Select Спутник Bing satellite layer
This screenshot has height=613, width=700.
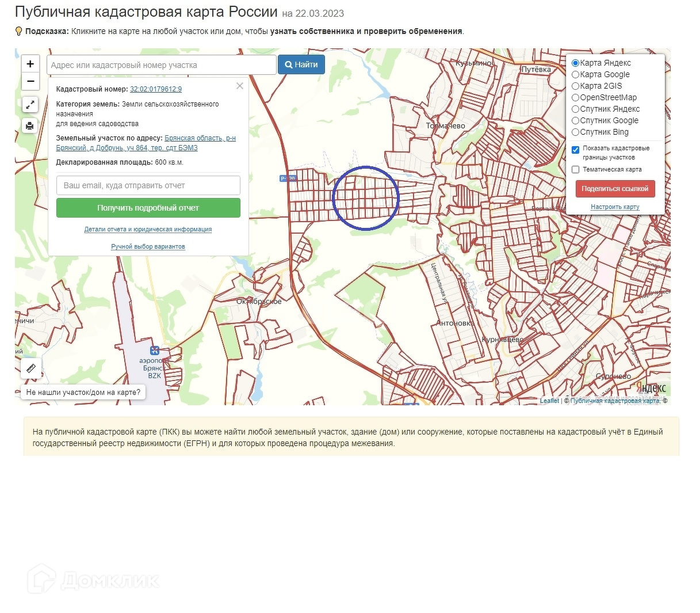coord(576,132)
